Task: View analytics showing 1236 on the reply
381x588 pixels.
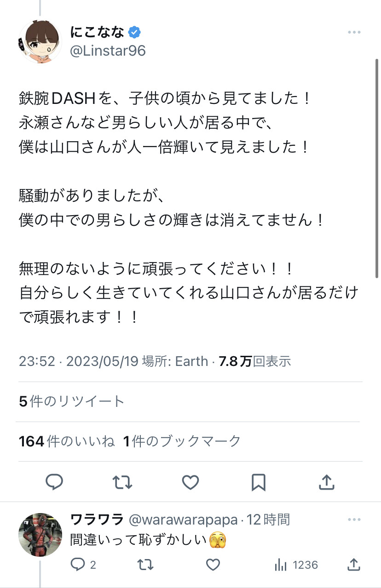Action: tap(296, 565)
